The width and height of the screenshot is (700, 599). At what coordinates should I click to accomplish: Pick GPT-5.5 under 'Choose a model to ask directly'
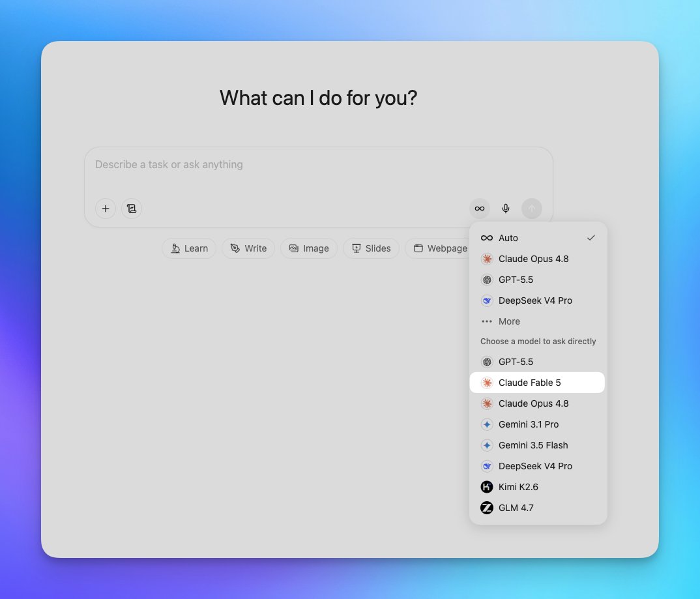pyautogui.click(x=538, y=362)
